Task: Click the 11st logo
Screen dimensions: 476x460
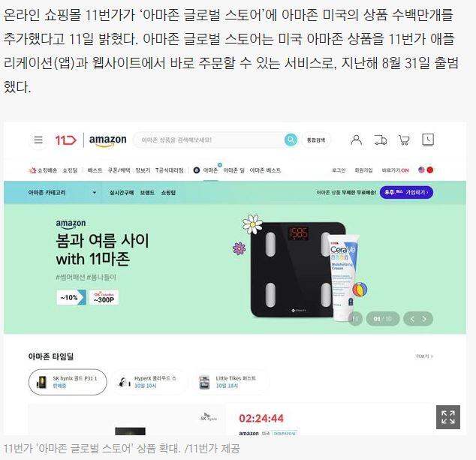Action: (65, 140)
